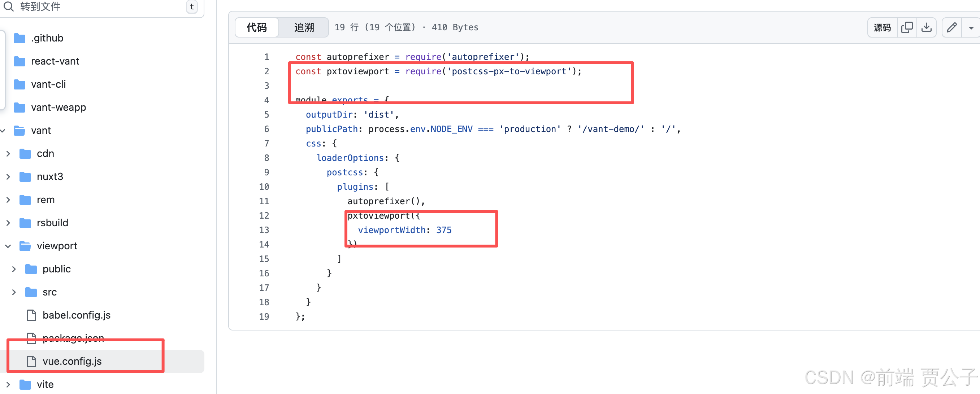Open edit options dropdown arrow
The height and width of the screenshot is (394, 980).
coord(971,27)
